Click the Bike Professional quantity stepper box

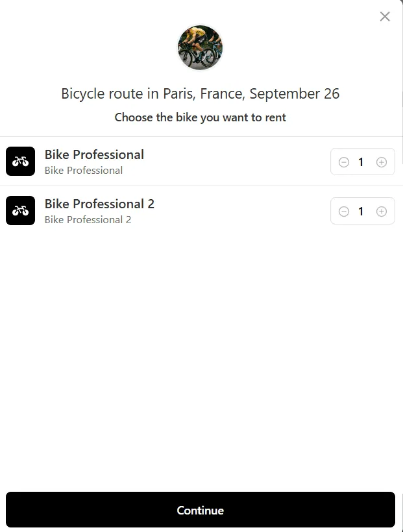coord(363,162)
